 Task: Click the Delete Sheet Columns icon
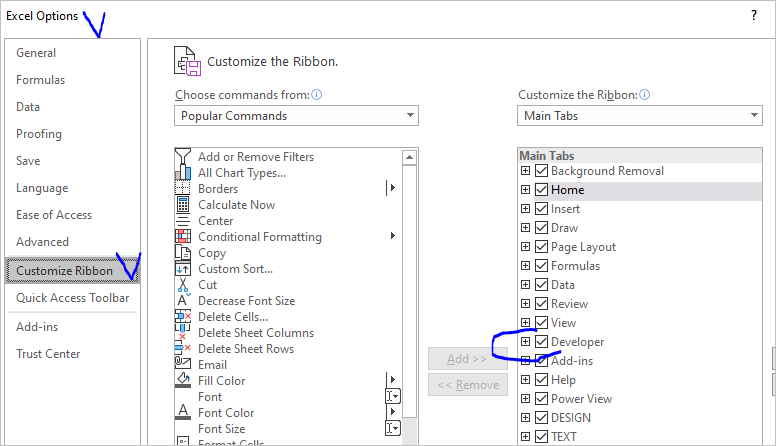pyautogui.click(x=182, y=332)
